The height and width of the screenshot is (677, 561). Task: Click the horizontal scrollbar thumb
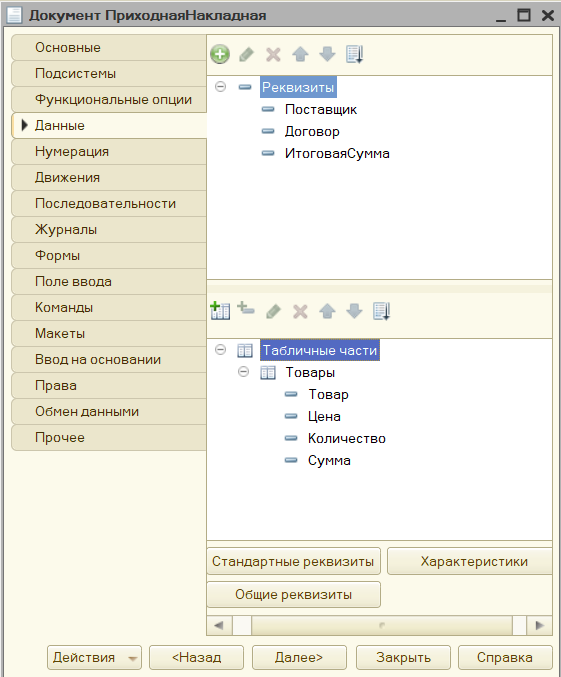[x=382, y=625]
